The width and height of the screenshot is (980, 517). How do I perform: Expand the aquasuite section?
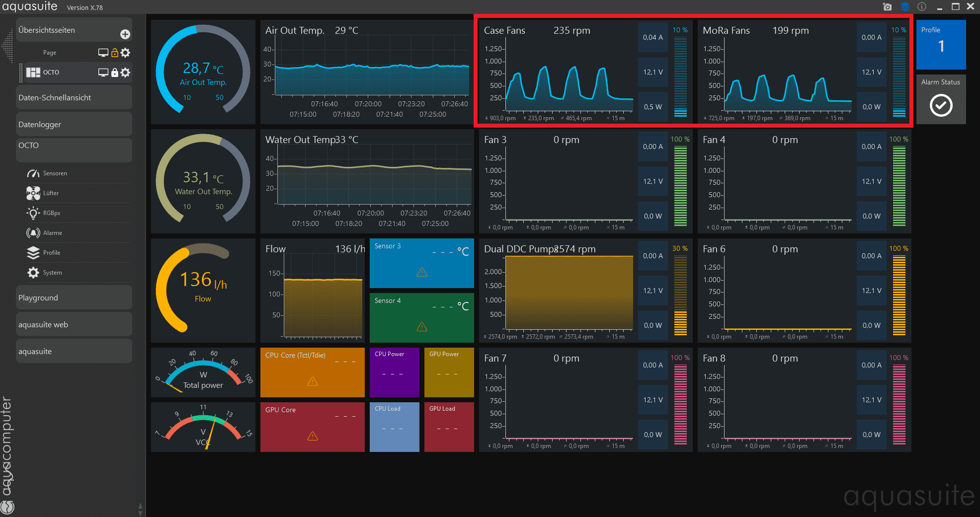click(x=74, y=351)
